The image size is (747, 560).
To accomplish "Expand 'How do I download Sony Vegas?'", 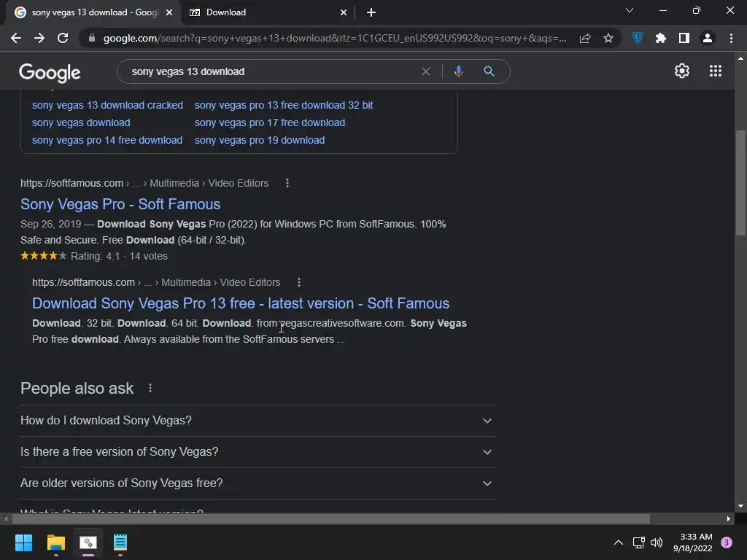I will pyautogui.click(x=258, y=421).
